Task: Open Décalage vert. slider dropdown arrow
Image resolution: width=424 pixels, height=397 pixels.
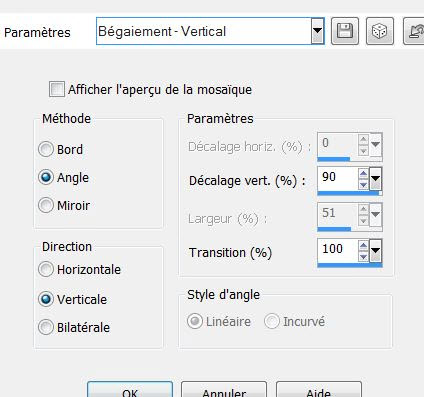Action: point(375,179)
